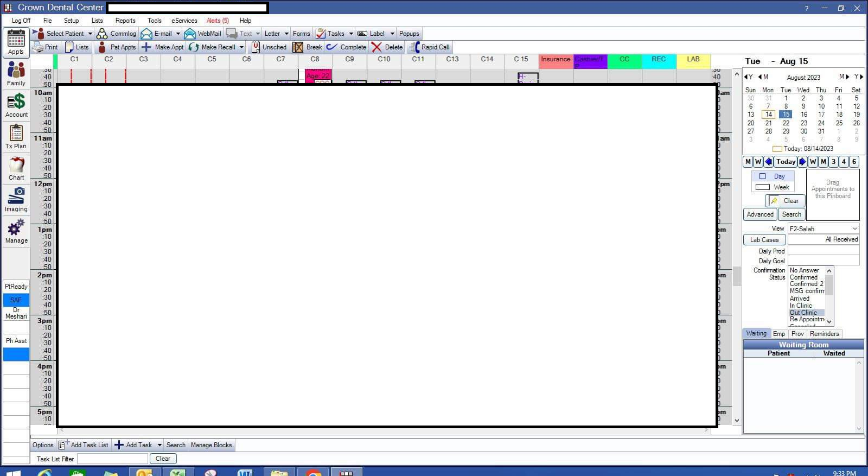Click the Task List Filter input field
Image resolution: width=868 pixels, height=476 pixels.
(112, 459)
